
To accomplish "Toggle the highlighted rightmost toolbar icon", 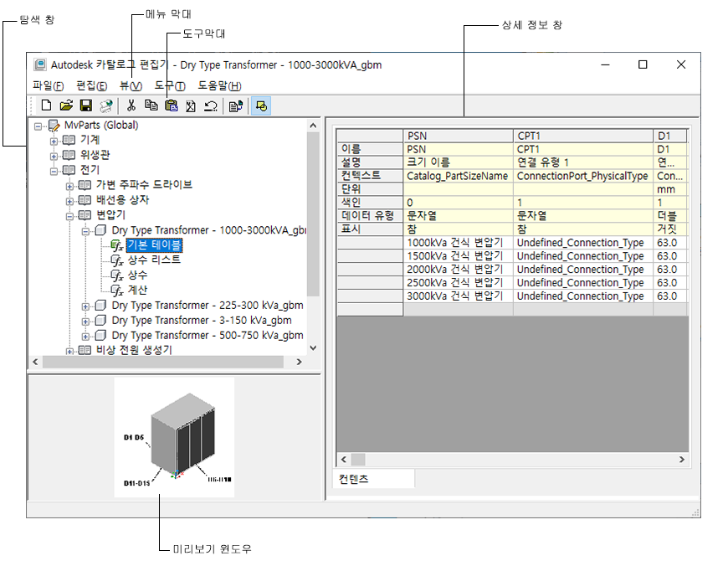I will tap(261, 106).
